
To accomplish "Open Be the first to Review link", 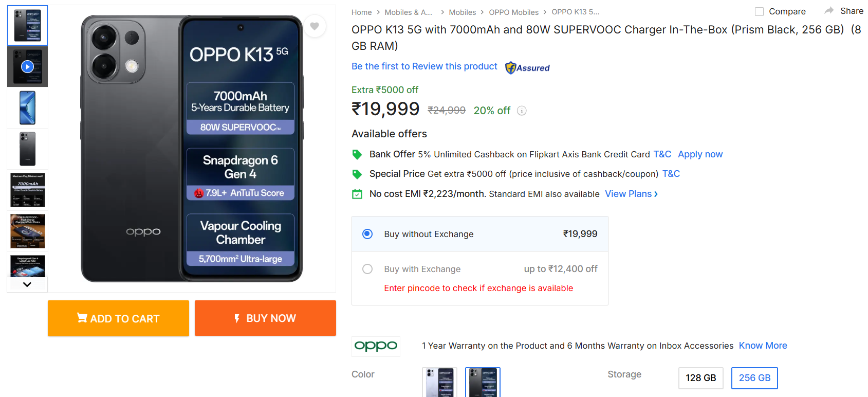I will pyautogui.click(x=424, y=66).
